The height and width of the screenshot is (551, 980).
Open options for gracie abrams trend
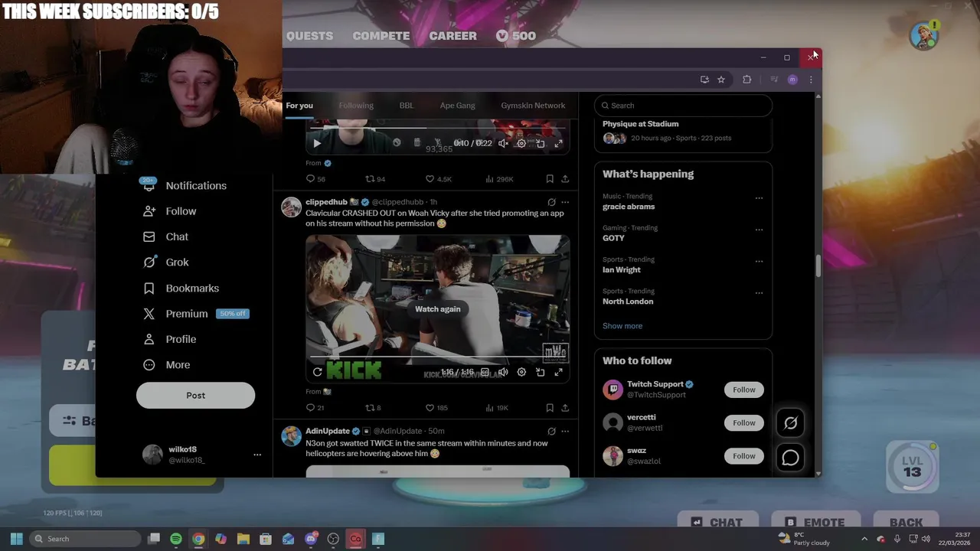[759, 198]
